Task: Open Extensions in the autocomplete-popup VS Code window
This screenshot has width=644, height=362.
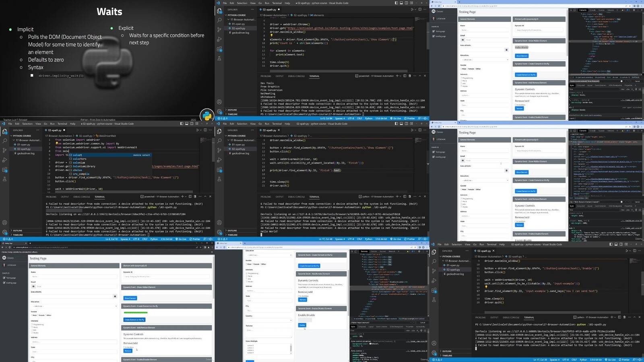Action: pos(5,170)
